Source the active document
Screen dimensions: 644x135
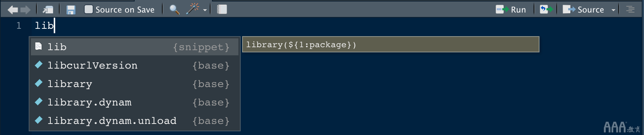pyautogui.click(x=583, y=10)
